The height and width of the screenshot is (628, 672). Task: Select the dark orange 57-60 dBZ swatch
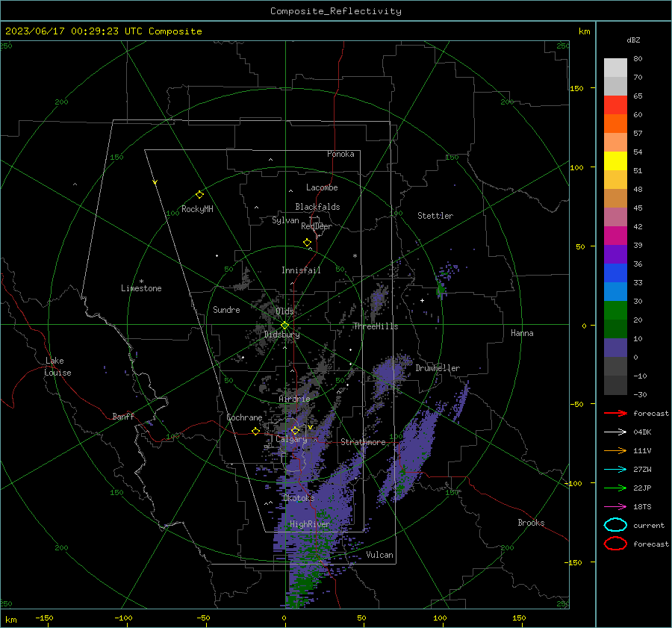point(615,123)
